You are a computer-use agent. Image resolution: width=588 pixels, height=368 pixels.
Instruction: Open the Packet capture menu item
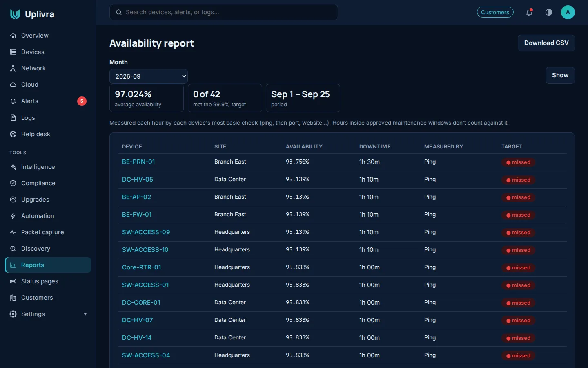coord(48,232)
